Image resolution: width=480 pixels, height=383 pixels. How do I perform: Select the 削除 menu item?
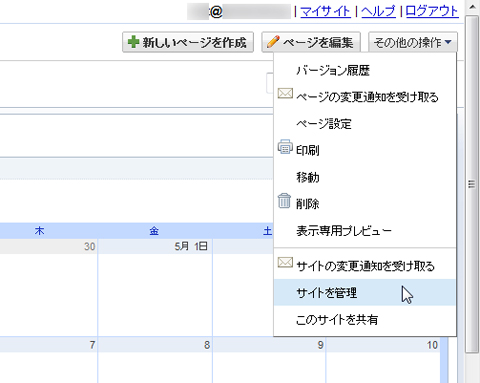tap(365, 204)
